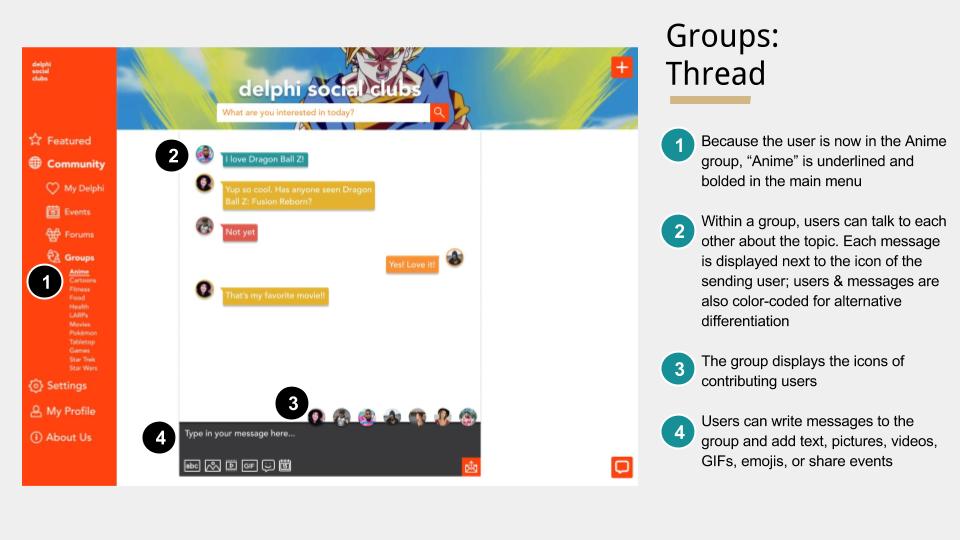
Task: Click avatar beside "That's my favorite movie!!"
Action: pyautogui.click(x=204, y=289)
